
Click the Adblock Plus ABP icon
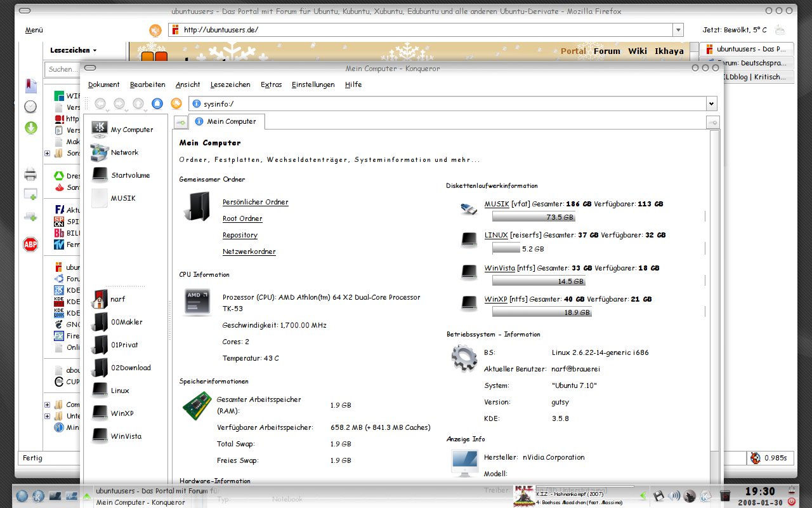click(30, 244)
